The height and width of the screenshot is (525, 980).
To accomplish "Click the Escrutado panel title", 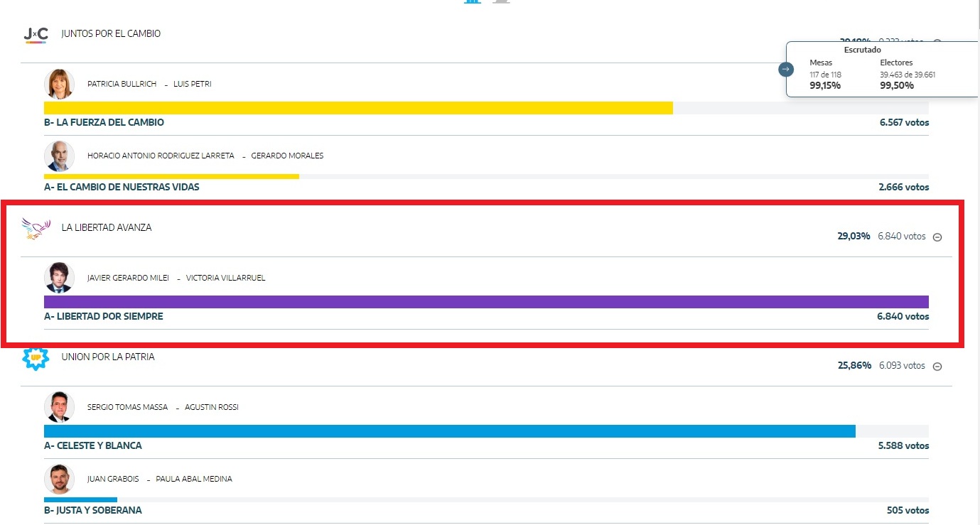I will (862, 50).
